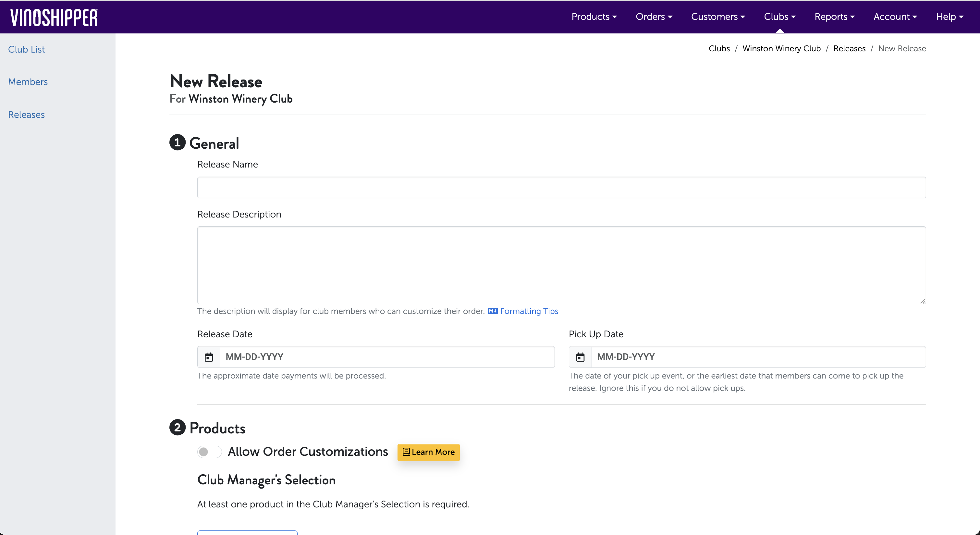This screenshot has height=535, width=980.
Task: Click the book icon on Learn More
Action: pos(406,452)
